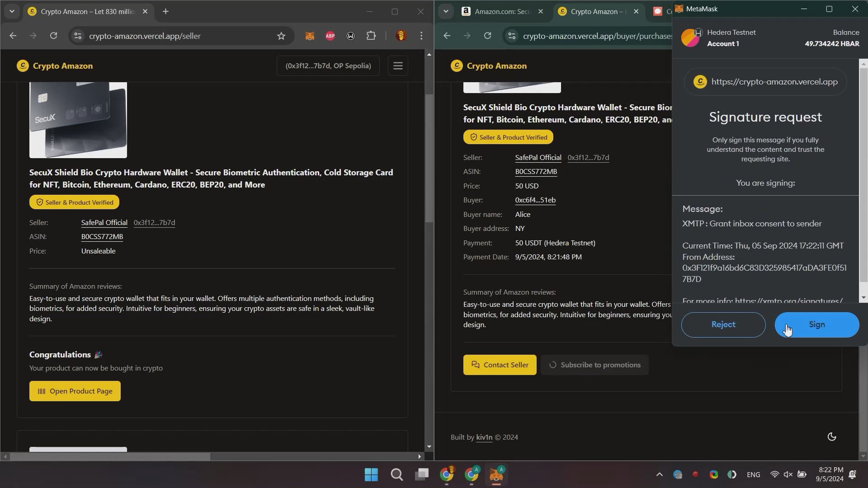The width and height of the screenshot is (868, 488).
Task: View site information in left address bar
Action: (78, 36)
